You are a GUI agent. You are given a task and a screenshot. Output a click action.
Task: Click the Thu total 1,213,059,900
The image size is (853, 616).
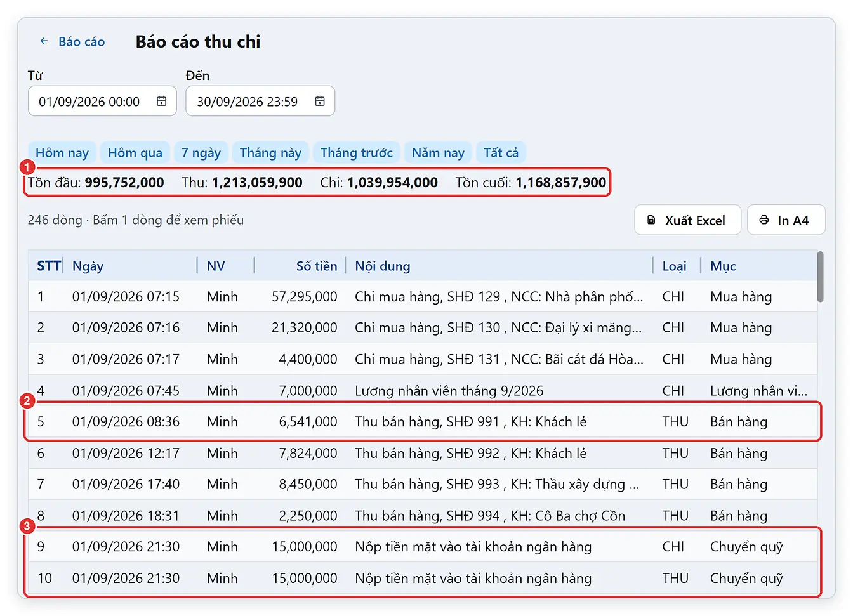[257, 183]
